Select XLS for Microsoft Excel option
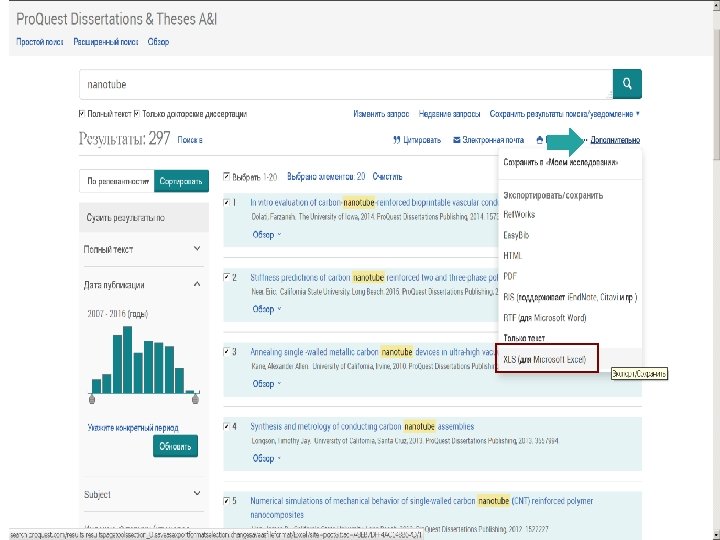Viewport: 720px width, 540px height. 547,359
